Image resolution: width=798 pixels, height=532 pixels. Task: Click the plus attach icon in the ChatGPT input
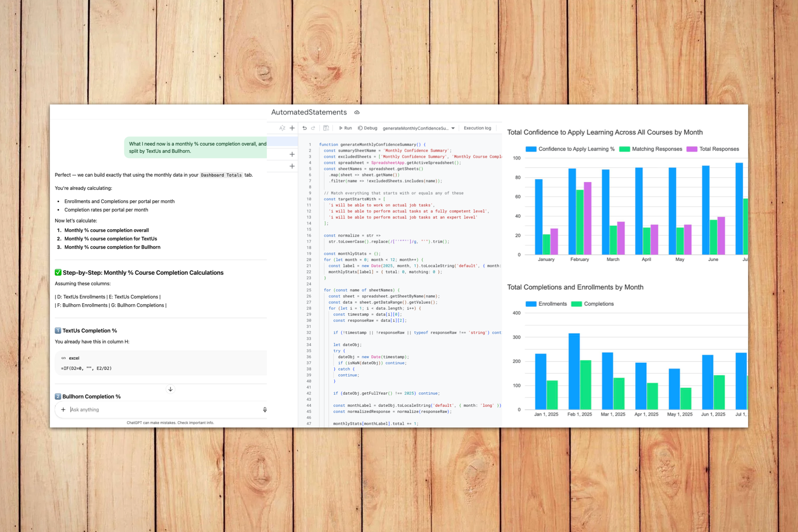coord(63,409)
